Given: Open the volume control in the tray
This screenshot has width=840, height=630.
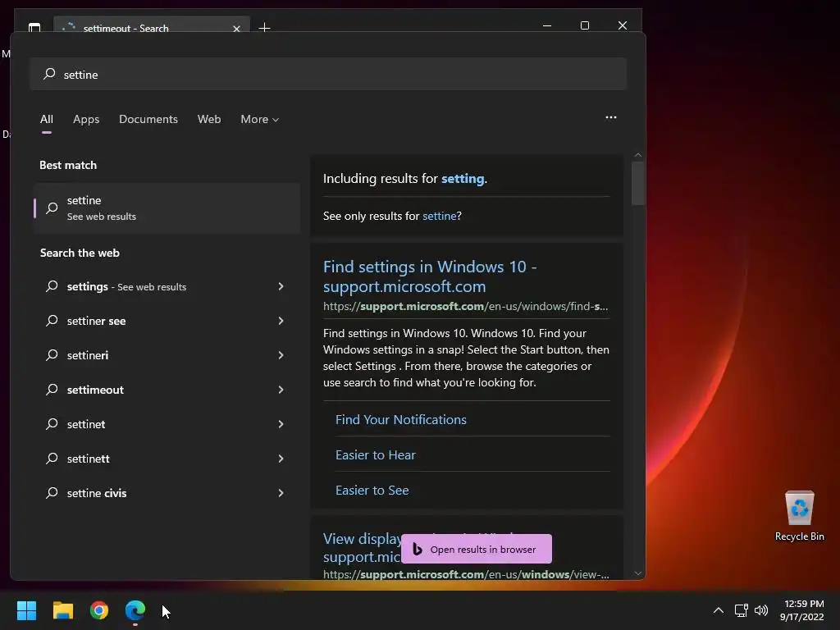Looking at the screenshot, I should point(761,610).
